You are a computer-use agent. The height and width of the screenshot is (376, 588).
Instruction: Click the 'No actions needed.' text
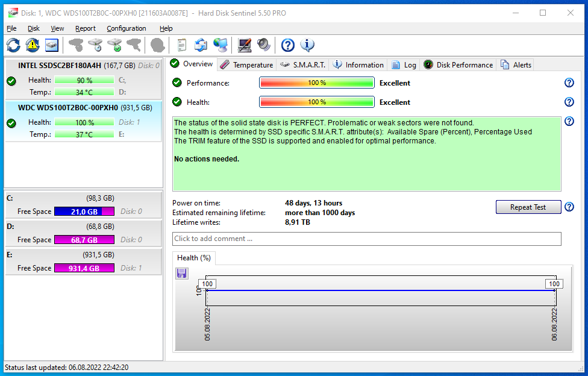tap(207, 159)
